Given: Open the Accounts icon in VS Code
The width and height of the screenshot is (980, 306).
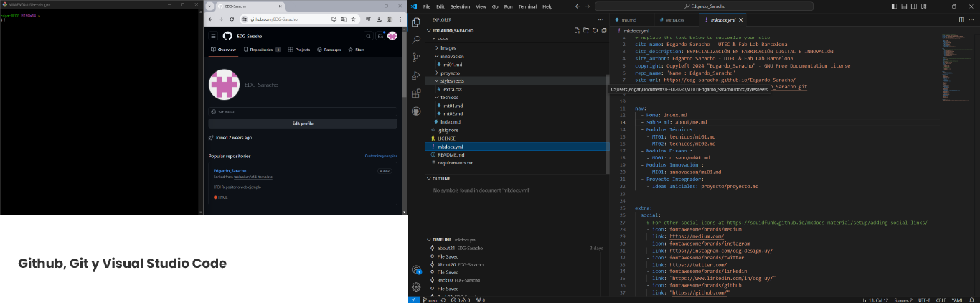Looking at the screenshot, I should (x=416, y=270).
